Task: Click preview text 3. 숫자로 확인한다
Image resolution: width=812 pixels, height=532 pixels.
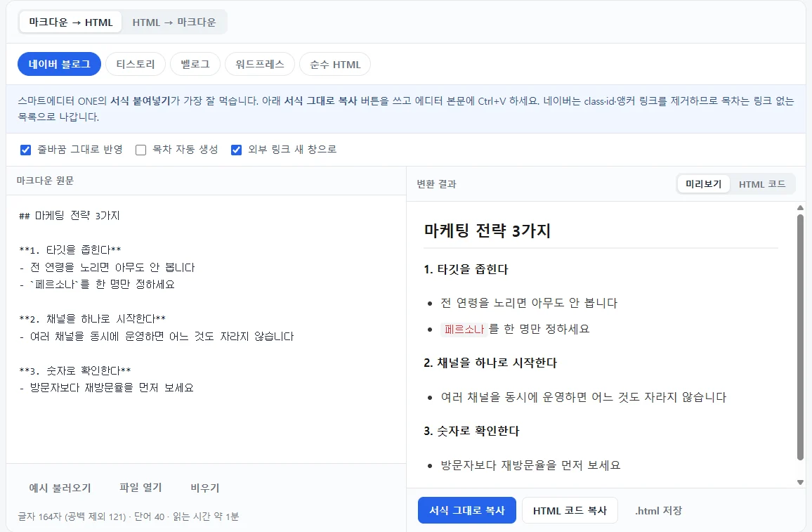Action: (x=471, y=431)
